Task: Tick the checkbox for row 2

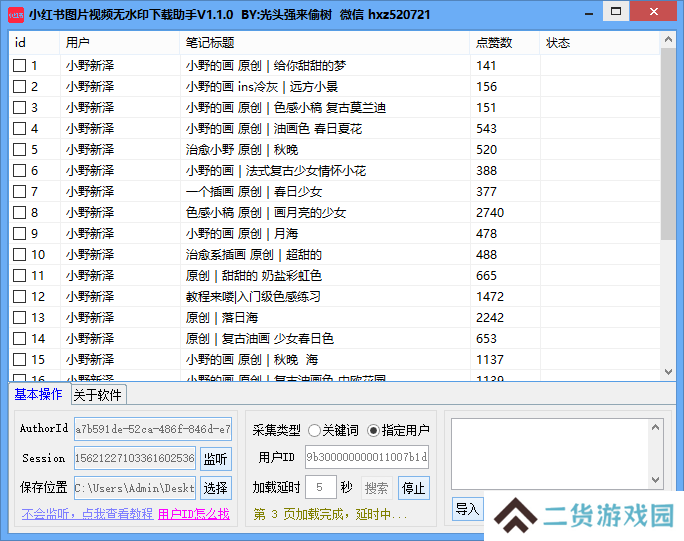Action: tap(19, 86)
